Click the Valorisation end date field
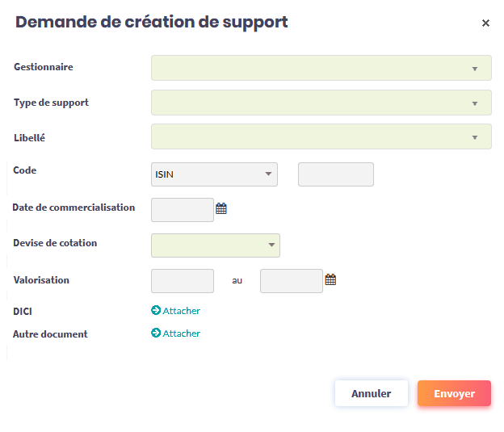The height and width of the screenshot is (432, 504). point(291,281)
